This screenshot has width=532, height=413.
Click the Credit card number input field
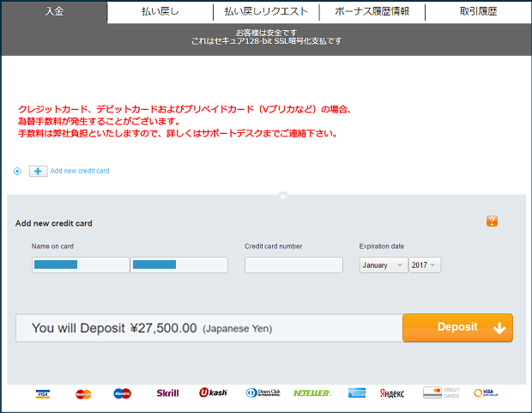coord(293,265)
